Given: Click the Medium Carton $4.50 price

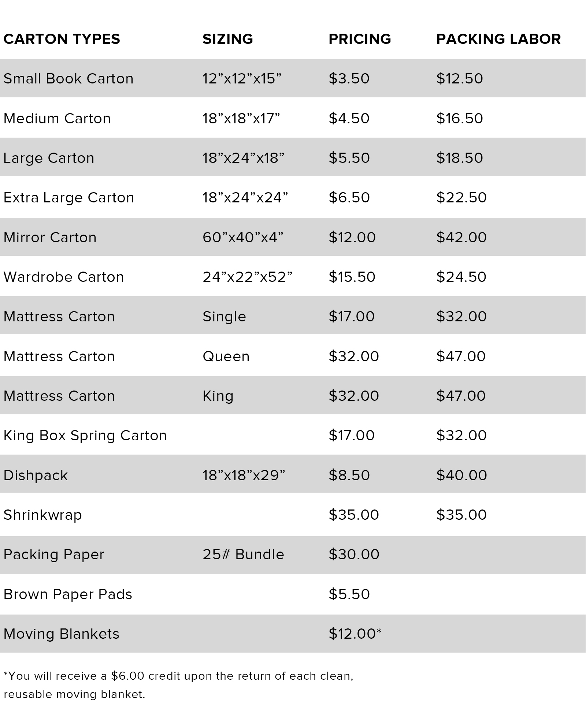Looking at the screenshot, I should [x=349, y=118].
